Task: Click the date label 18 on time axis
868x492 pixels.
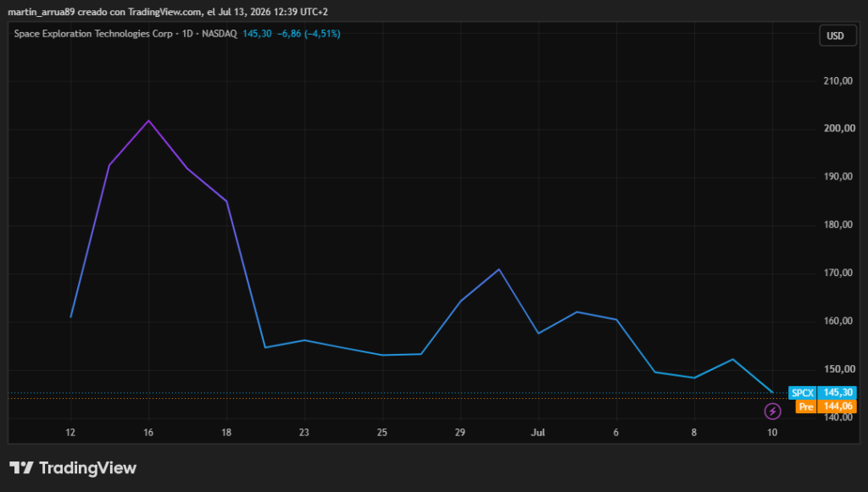Action: [226, 432]
